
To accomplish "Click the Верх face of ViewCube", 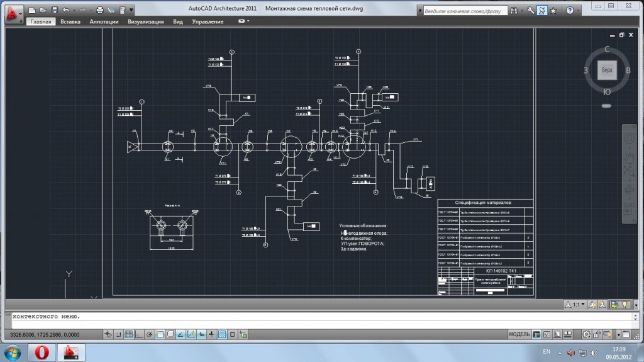I will click(x=607, y=71).
